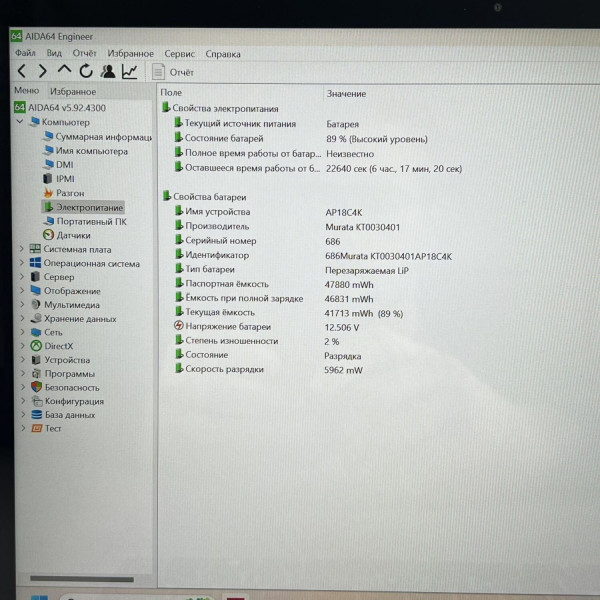Select the Свойства электропитания group row
The image size is (600, 600).
tap(220, 108)
